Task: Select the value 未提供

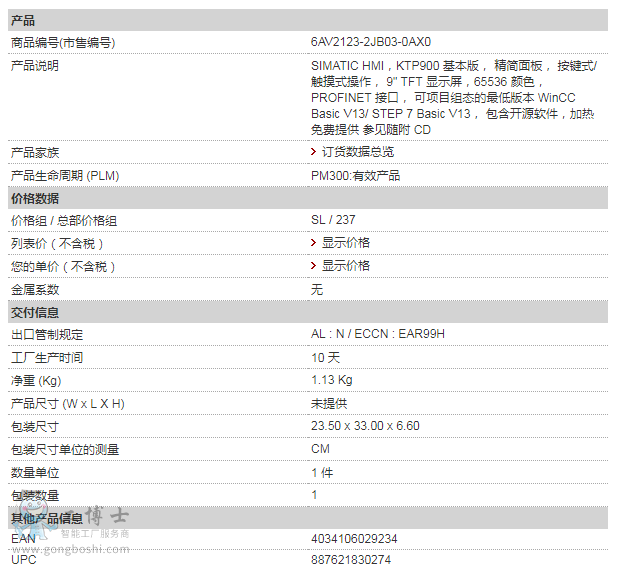Action: click(x=329, y=404)
